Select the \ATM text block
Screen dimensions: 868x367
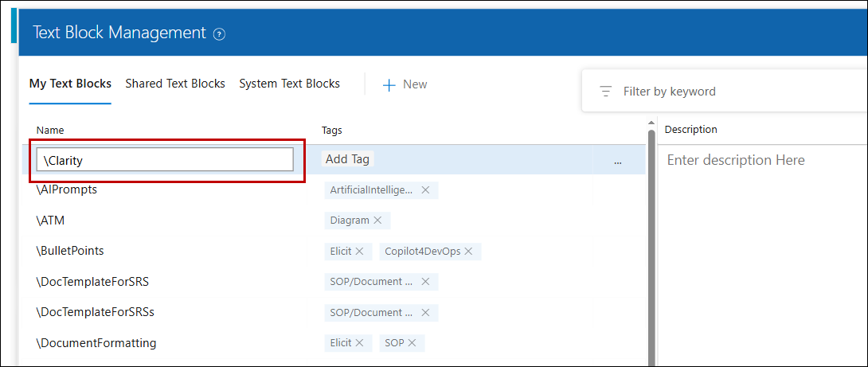point(51,221)
